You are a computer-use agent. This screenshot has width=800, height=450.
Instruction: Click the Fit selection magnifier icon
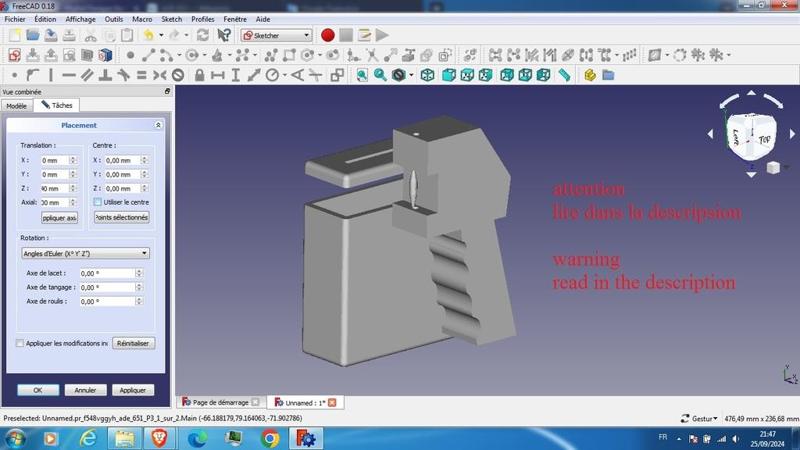[380, 76]
